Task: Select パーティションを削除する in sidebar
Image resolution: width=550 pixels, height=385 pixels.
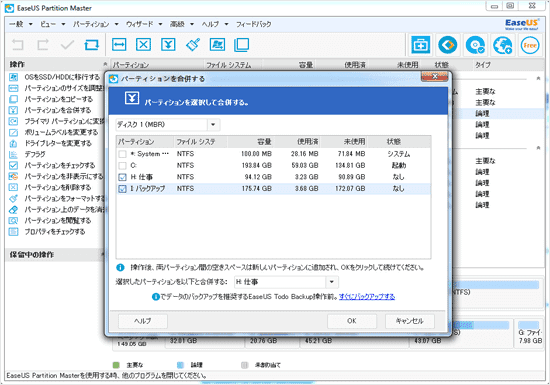Action: point(58,187)
